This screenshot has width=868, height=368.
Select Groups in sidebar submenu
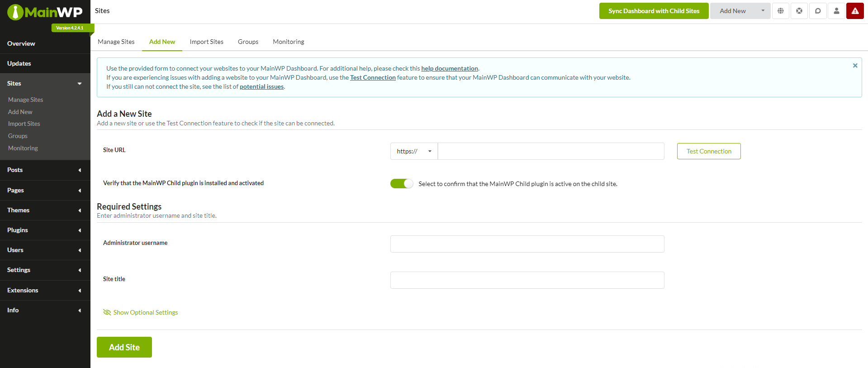(18, 136)
